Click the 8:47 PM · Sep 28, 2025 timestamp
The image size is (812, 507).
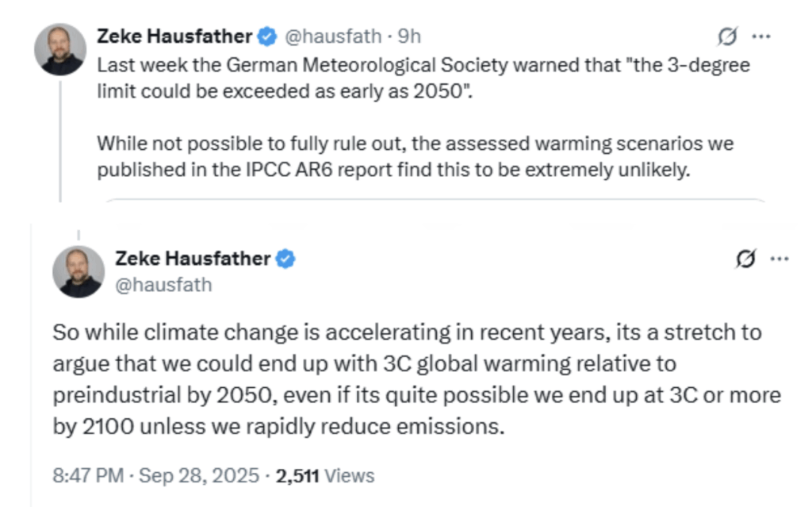tap(155, 475)
